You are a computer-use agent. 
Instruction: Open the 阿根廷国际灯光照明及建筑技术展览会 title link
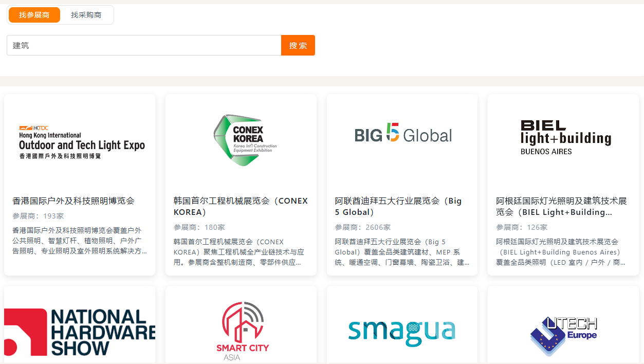(561, 207)
